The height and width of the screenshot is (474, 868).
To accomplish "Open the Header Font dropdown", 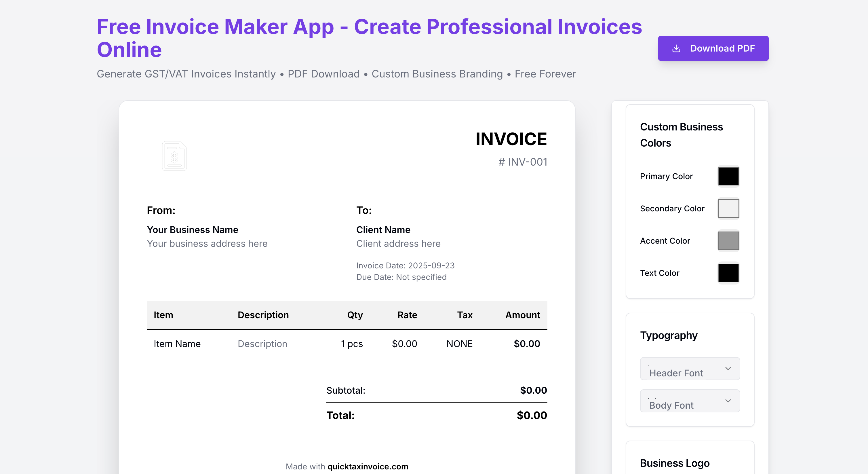I will (689, 369).
